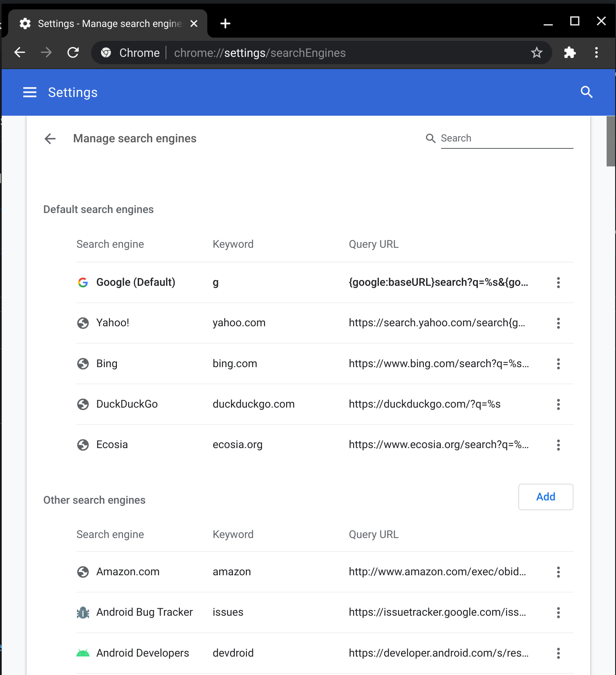Click the Bing query URL 'https://www.bing.com/search...'
Screen dimensions: 616x675
pos(439,364)
